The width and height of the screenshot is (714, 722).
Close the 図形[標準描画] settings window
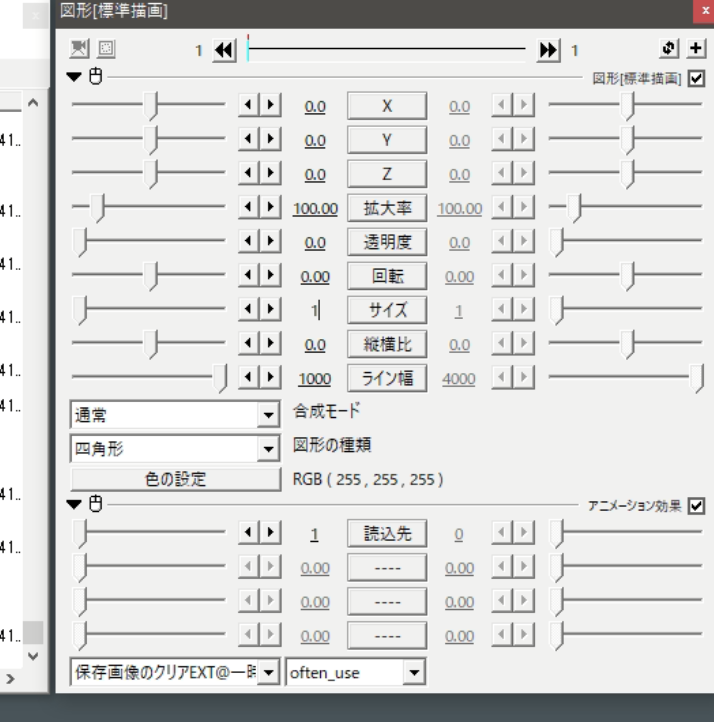click(x=704, y=11)
